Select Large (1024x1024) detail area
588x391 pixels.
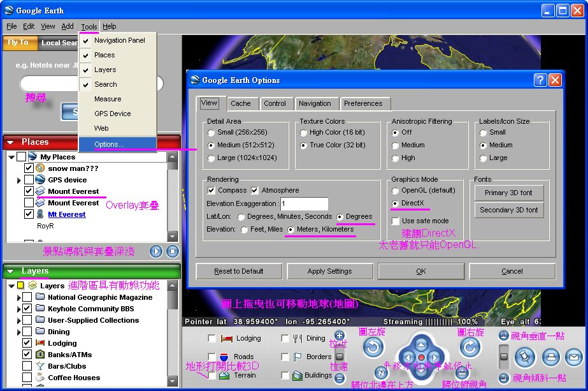(x=211, y=158)
